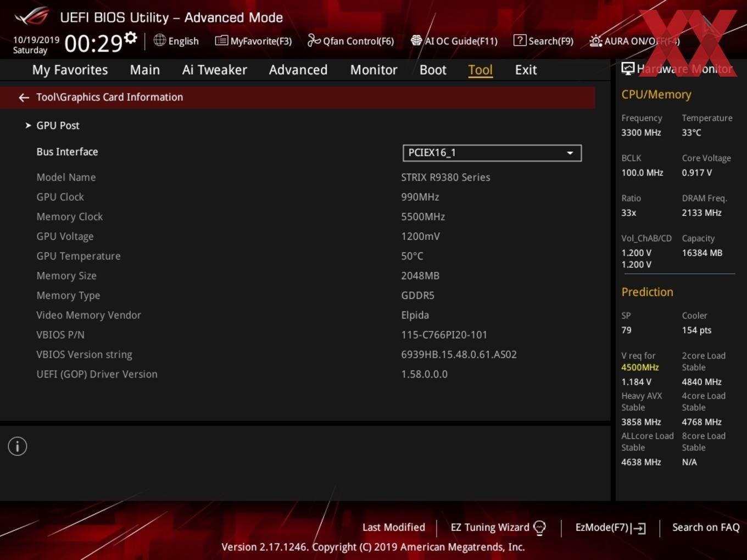
Task: Click the Prediction section heading
Action: (x=647, y=292)
